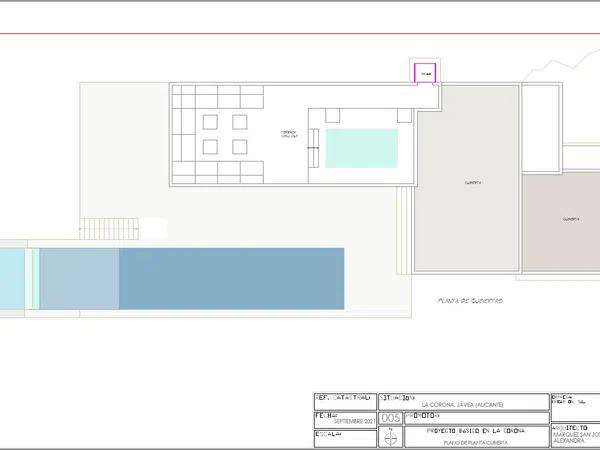This screenshot has width=600, height=450.
Task: Click the north arrow compass symbol
Action: [x=392, y=437]
